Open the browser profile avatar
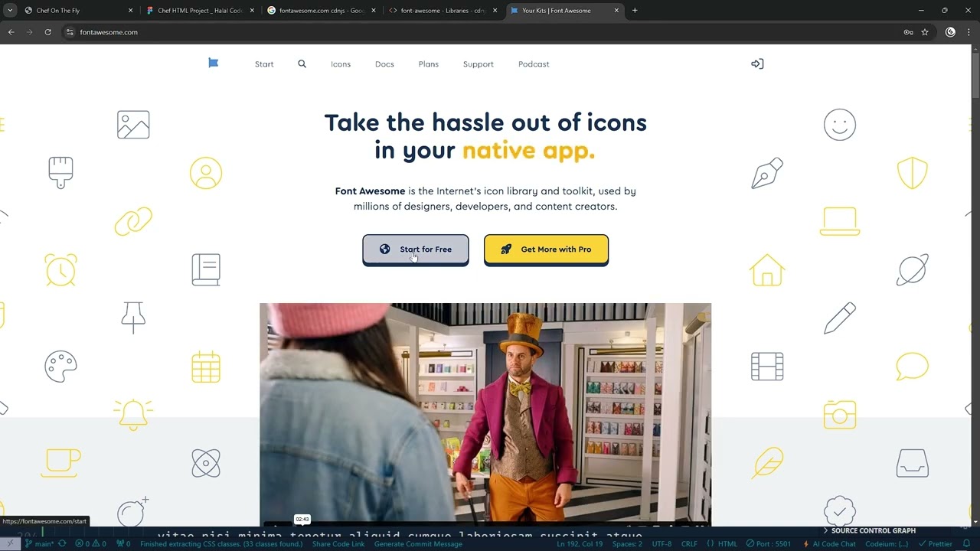This screenshot has width=980, height=551. [950, 32]
